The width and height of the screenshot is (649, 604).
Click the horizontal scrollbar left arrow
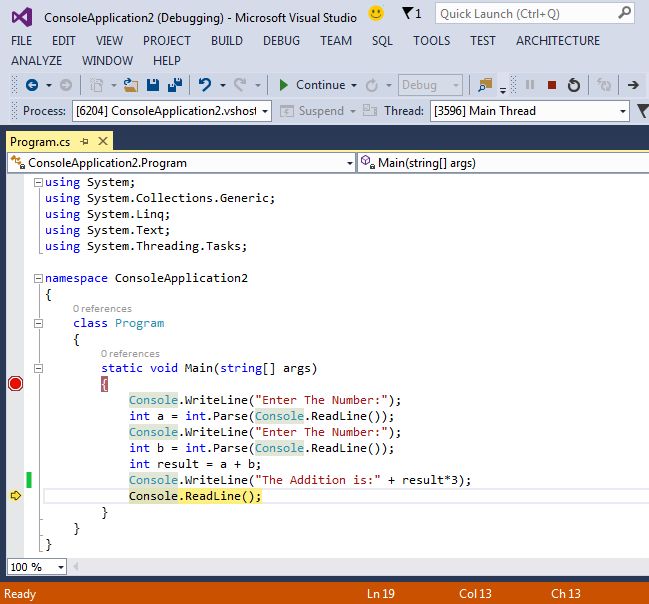76,566
